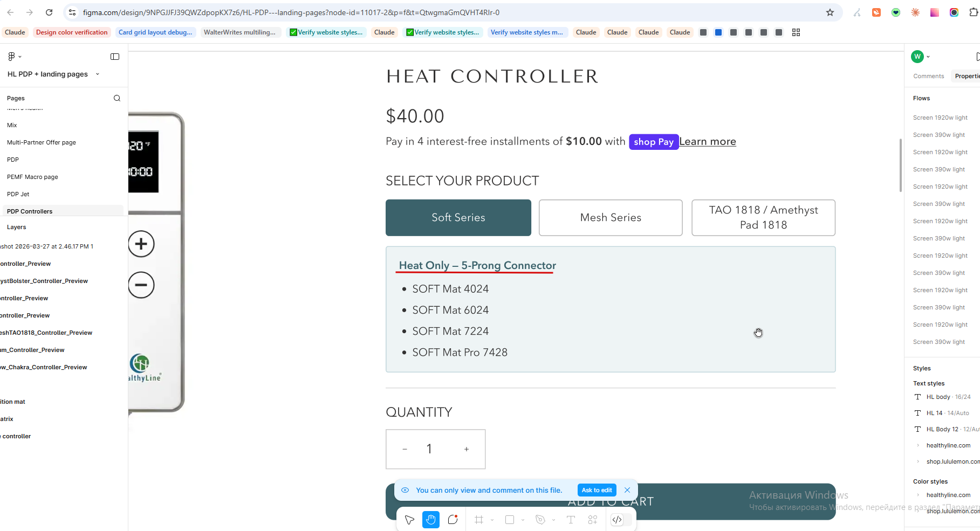This screenshot has width=980, height=531.
Task: Open the W user avatar dropdown
Action: (920, 57)
